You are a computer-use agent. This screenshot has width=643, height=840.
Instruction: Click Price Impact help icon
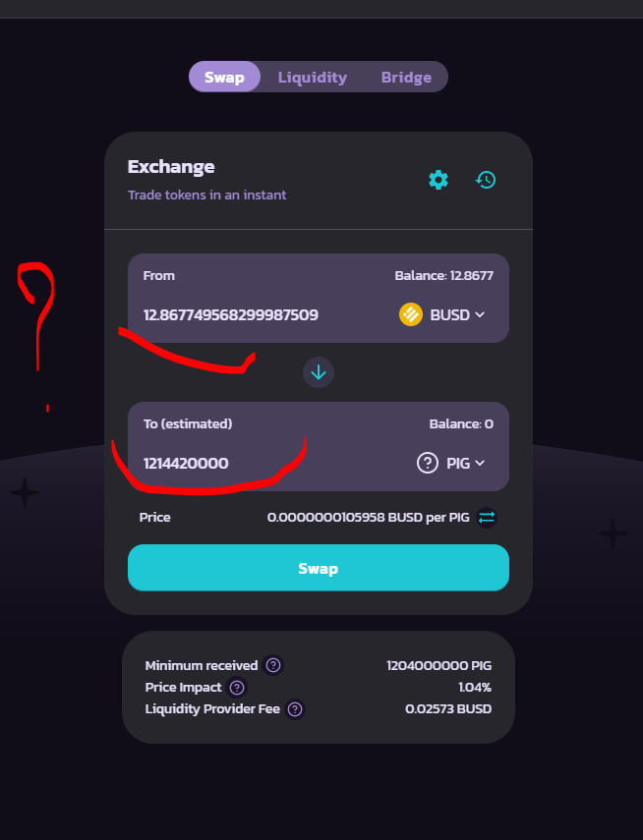point(237,688)
